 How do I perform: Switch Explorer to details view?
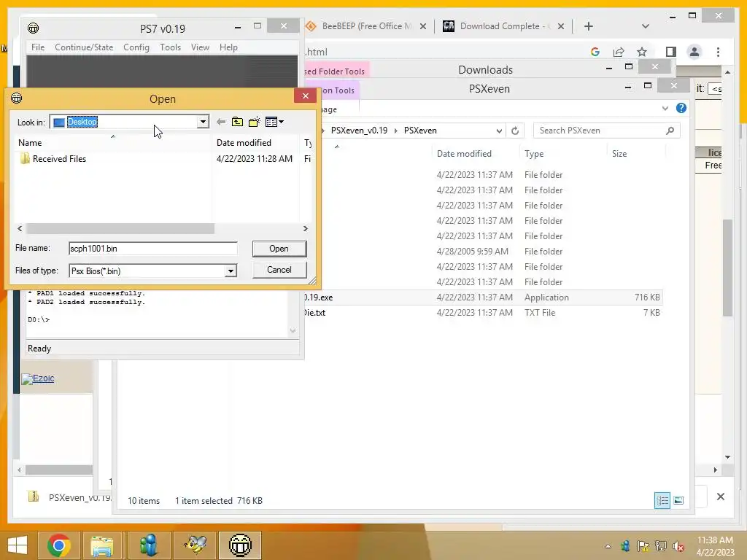click(x=662, y=500)
